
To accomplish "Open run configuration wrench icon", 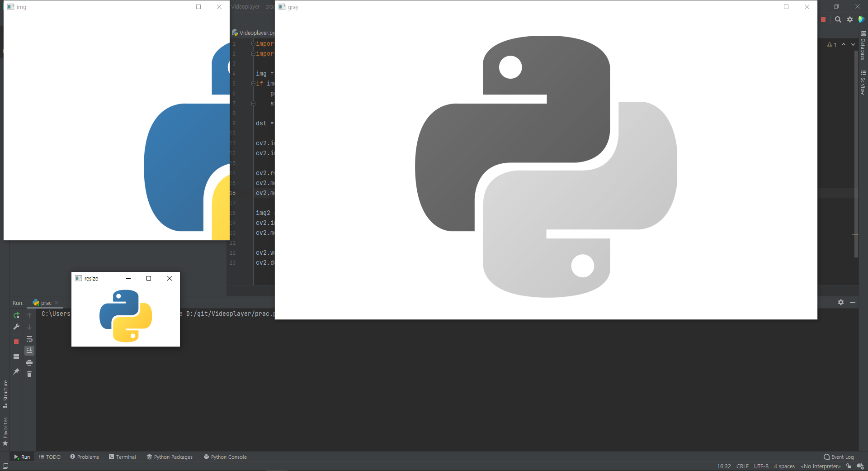I will pos(16,327).
